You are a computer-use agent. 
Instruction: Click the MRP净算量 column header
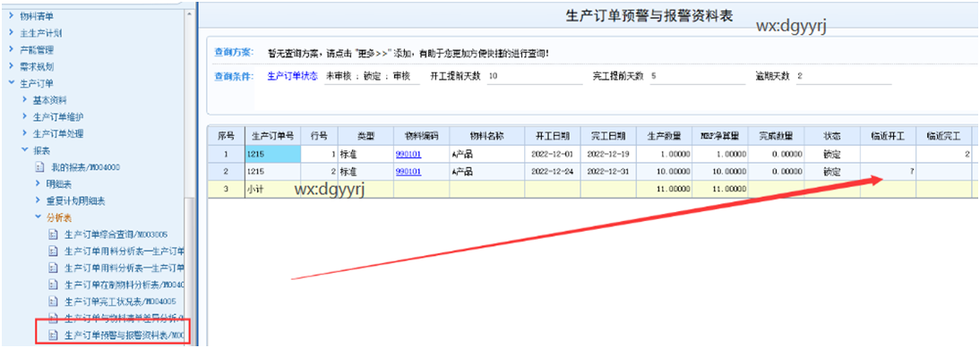point(720,135)
